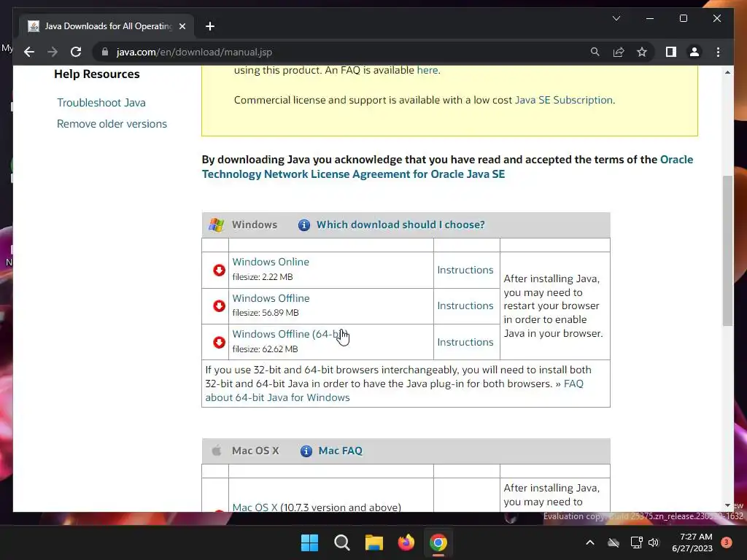This screenshot has width=747, height=560.
Task: Open Instructions for Windows Offline 64-bit
Action: (x=465, y=343)
